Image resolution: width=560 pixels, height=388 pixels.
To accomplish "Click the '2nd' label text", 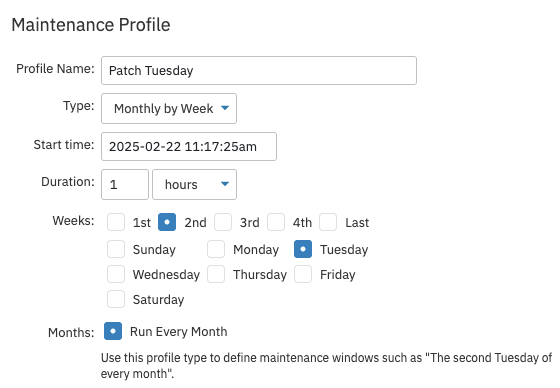I will 195,223.
